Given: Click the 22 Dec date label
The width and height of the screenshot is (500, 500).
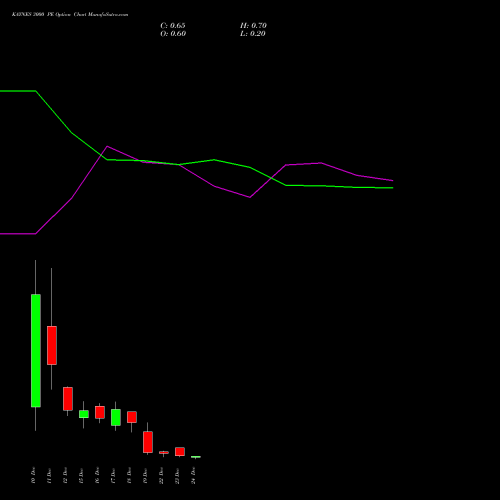Looking at the screenshot, I should 161,475.
